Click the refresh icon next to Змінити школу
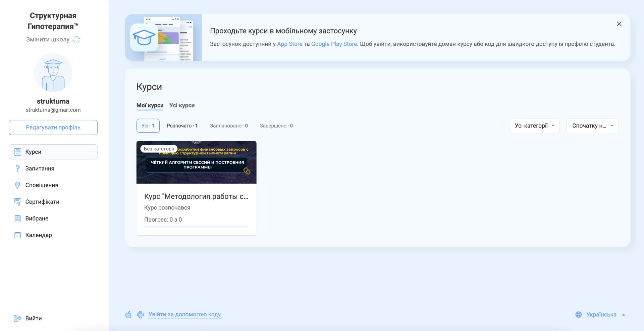The image size is (644, 331). click(76, 39)
